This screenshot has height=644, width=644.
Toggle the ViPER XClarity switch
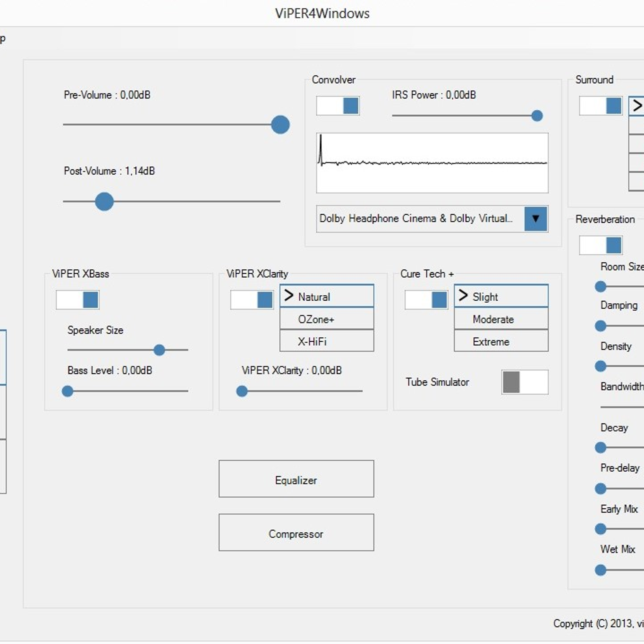point(252,300)
